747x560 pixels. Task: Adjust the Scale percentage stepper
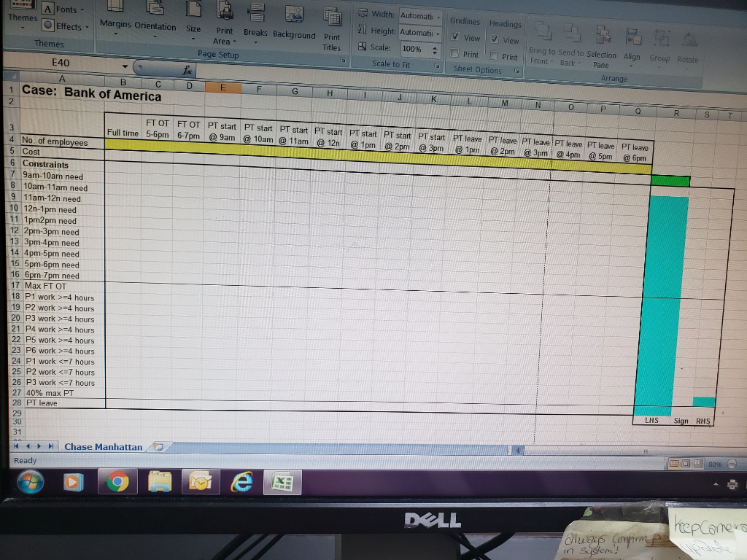coord(435,50)
